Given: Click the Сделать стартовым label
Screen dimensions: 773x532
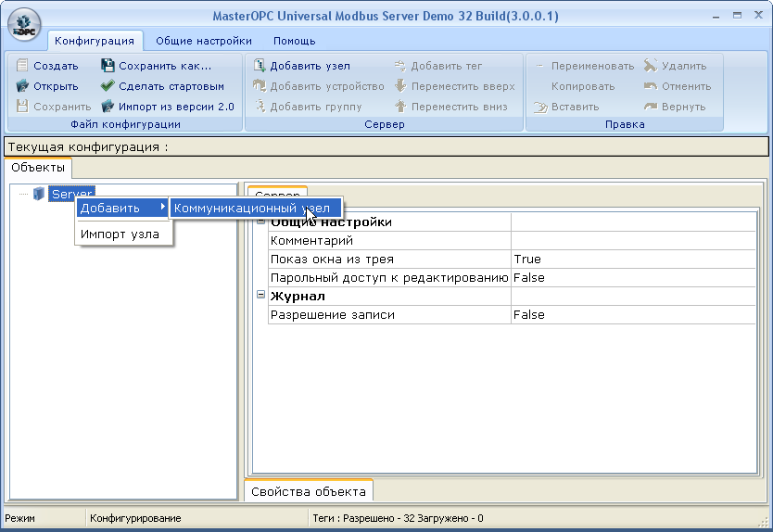Looking at the screenshot, I should [x=171, y=86].
